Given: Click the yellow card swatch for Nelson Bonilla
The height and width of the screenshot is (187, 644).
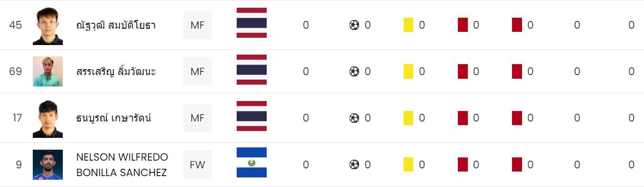Looking at the screenshot, I should 408,165.
